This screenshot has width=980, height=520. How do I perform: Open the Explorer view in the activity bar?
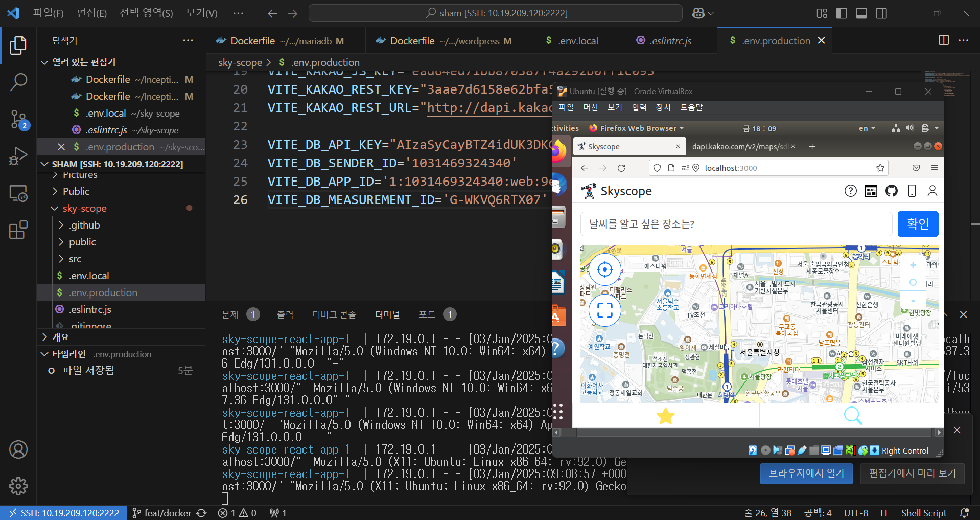(x=18, y=46)
